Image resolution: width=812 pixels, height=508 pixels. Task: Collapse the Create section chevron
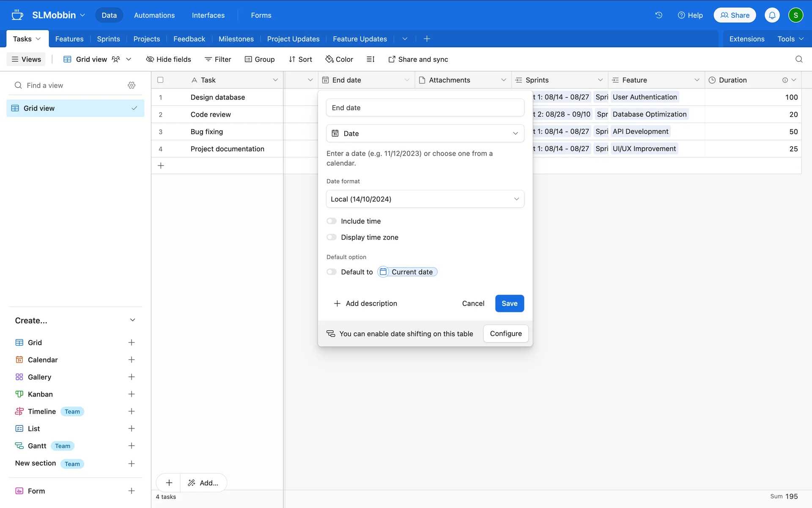pos(132,320)
